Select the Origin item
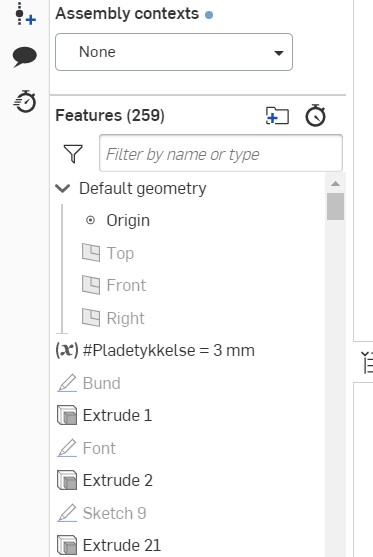The image size is (373, 557). (118, 220)
